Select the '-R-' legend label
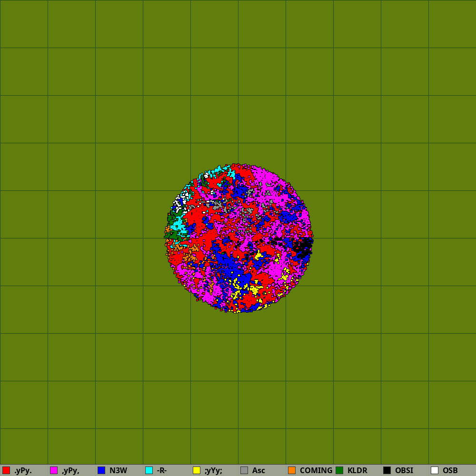The width and height of the screenshot is (476, 476). [162, 470]
